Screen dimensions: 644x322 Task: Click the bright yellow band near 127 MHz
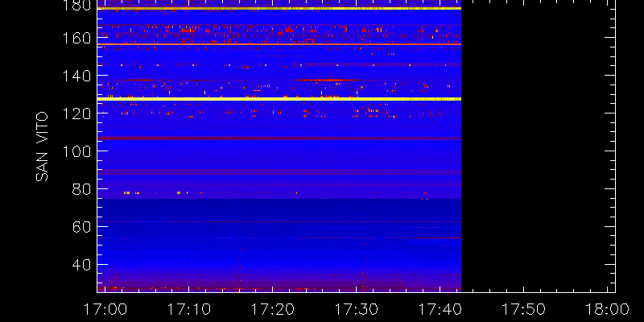point(279,99)
